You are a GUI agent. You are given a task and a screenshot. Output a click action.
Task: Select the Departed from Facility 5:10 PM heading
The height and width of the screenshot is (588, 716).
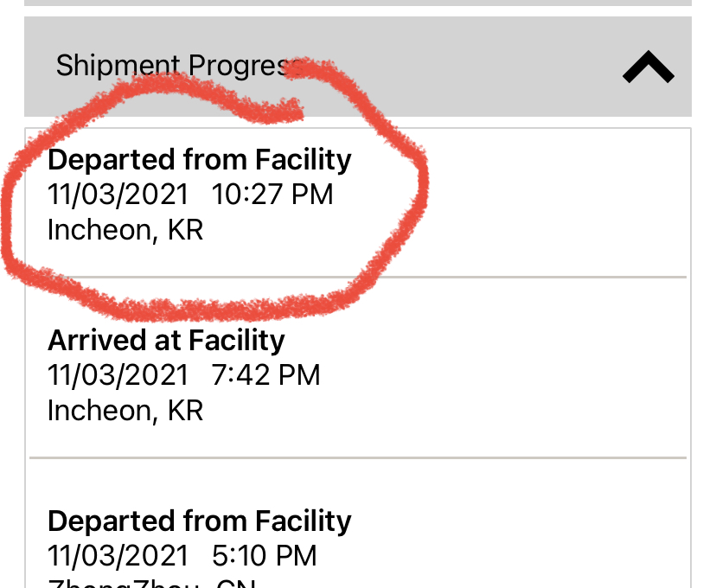tap(200, 521)
